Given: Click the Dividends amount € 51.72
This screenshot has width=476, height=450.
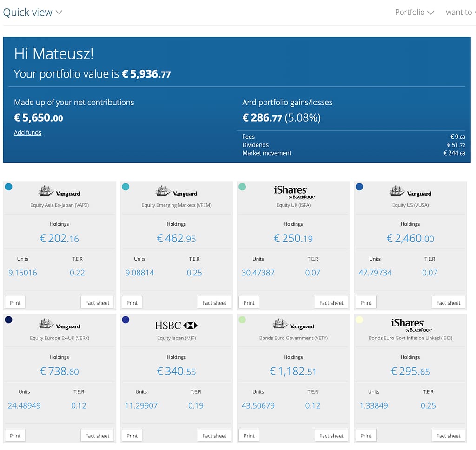Looking at the screenshot, I should (456, 145).
